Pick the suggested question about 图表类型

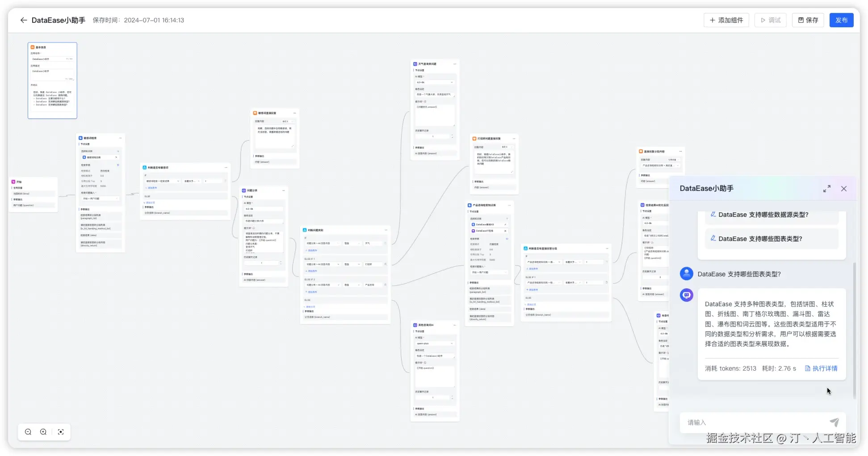coord(772,239)
